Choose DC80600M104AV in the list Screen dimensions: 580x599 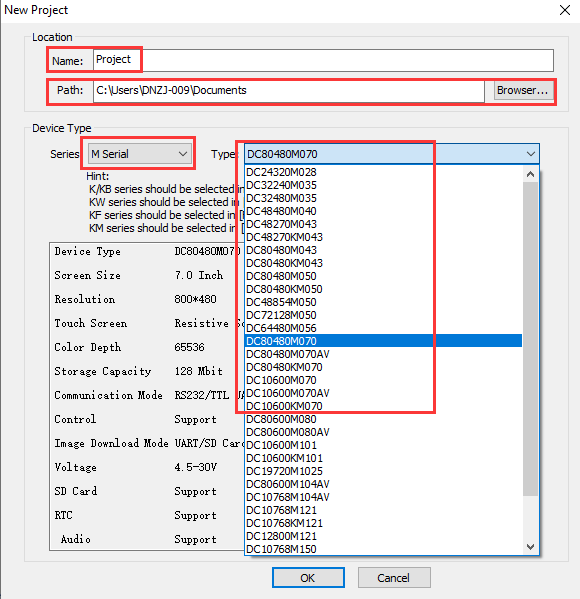[x=383, y=484]
